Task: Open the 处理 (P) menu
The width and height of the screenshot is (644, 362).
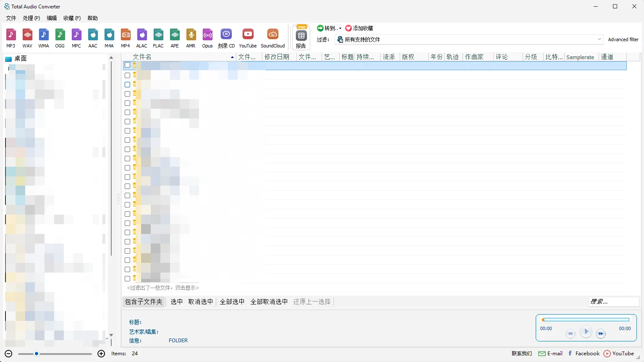Action: pyautogui.click(x=31, y=18)
